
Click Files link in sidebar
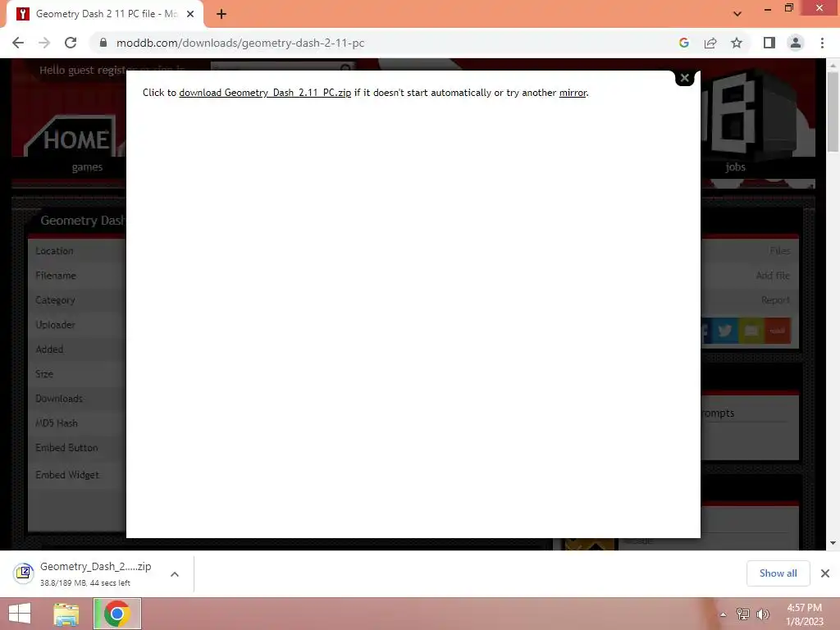click(x=779, y=251)
